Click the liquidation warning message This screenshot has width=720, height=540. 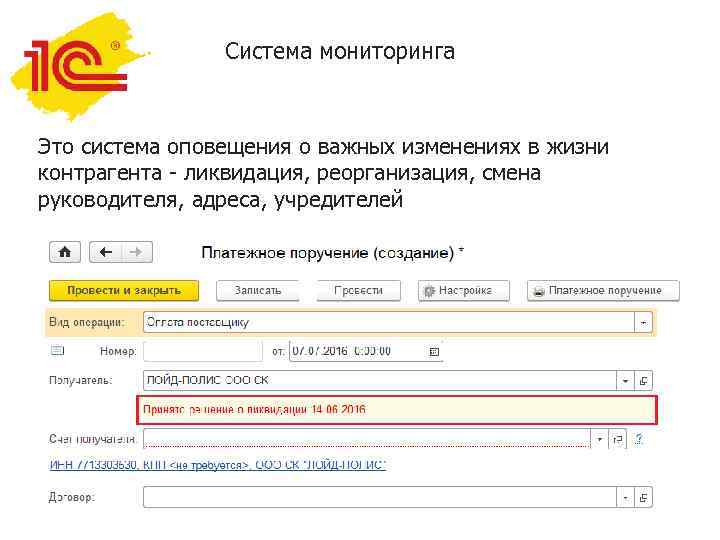tap(397, 410)
